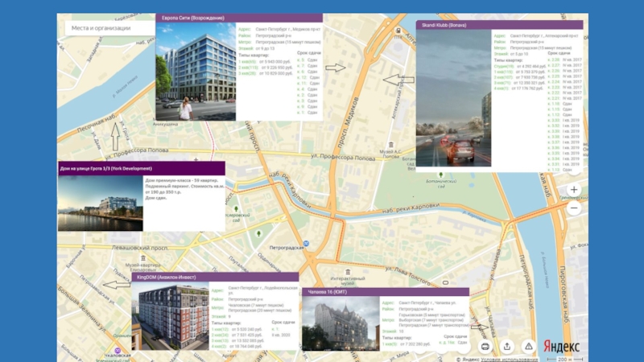The height and width of the screenshot is (362, 644).
Task: Click 'Европа Сити (Возрождение)' card title
Action: click(x=193, y=18)
